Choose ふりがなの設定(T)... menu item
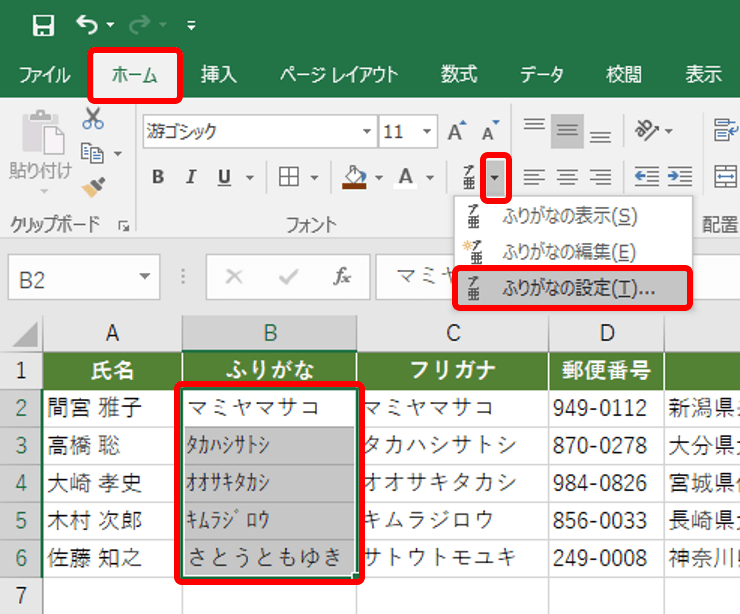This screenshot has width=740, height=614. 573,288
